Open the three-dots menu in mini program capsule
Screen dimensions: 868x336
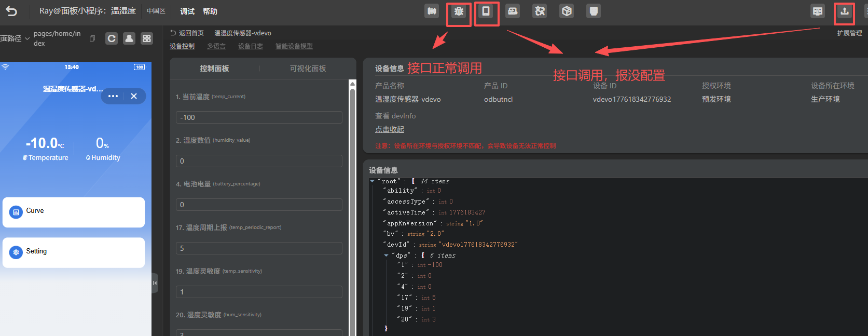coord(113,96)
